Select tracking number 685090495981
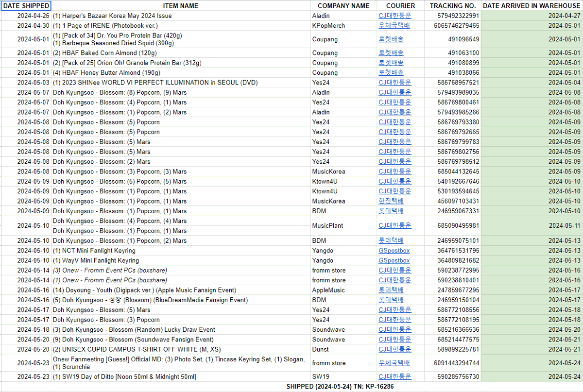 click(x=453, y=226)
